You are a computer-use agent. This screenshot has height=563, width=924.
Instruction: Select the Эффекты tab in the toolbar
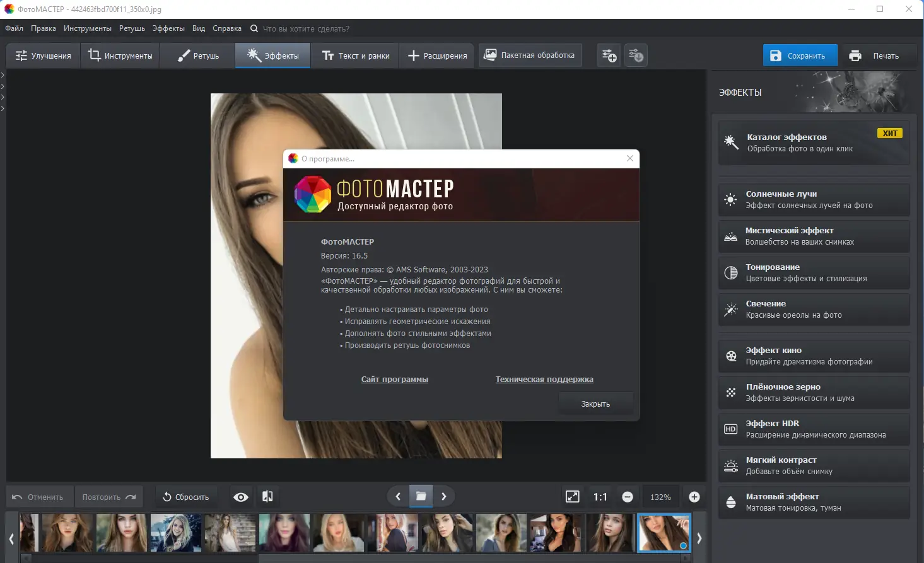pyautogui.click(x=272, y=55)
